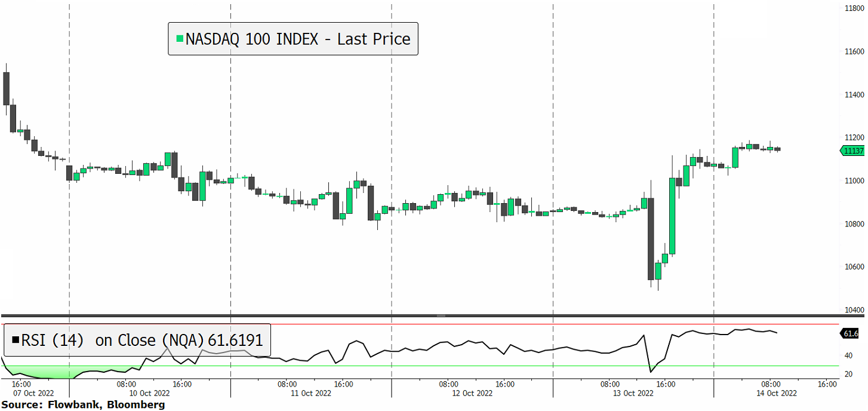This screenshot has height=411, width=868.
Task: Select the NASDAQ 100 INDEX Last Price legend
Action: pos(293,39)
